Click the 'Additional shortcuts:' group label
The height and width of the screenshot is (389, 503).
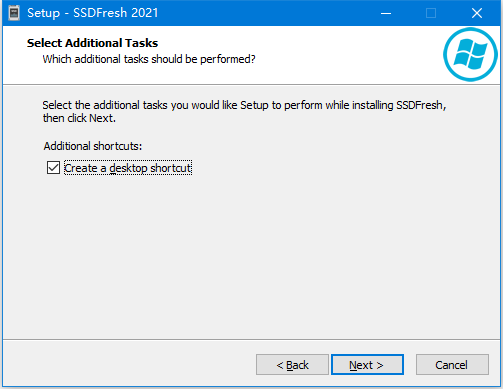tap(93, 146)
